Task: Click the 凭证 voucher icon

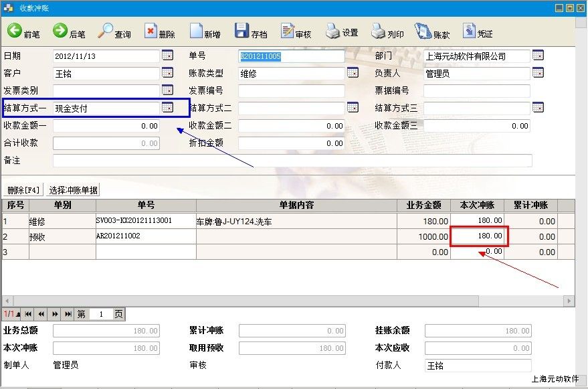Action: [x=468, y=31]
